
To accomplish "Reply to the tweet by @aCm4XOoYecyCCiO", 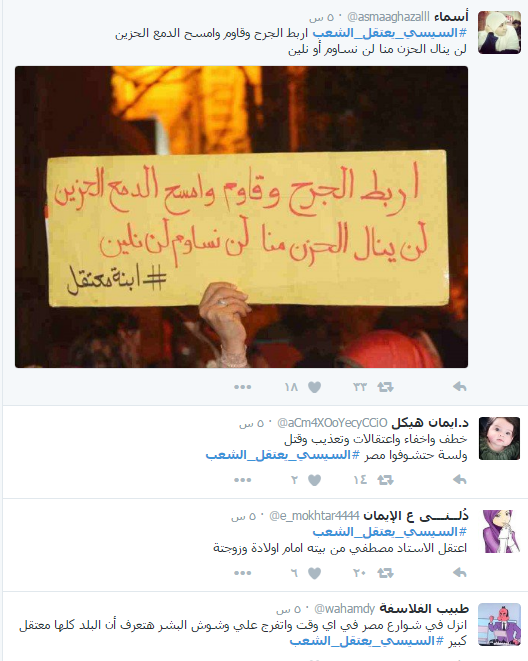I will pos(459,479).
